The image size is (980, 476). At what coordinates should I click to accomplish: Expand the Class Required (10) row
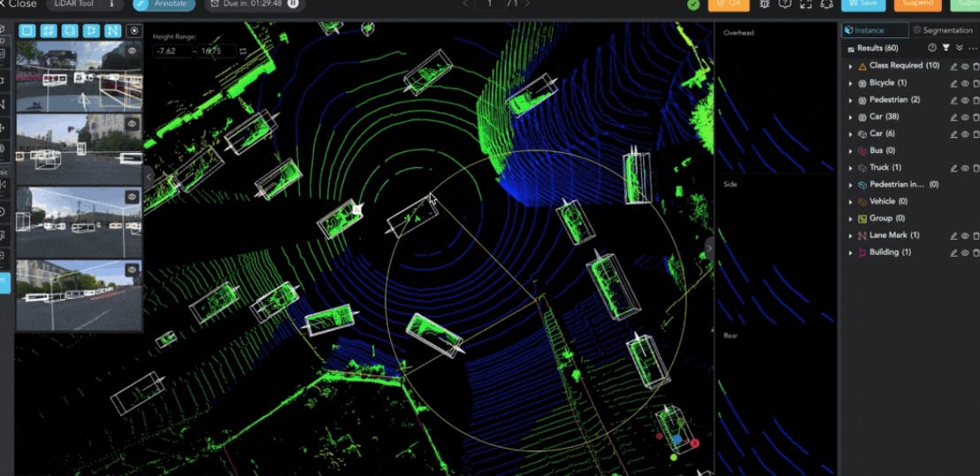coord(850,65)
